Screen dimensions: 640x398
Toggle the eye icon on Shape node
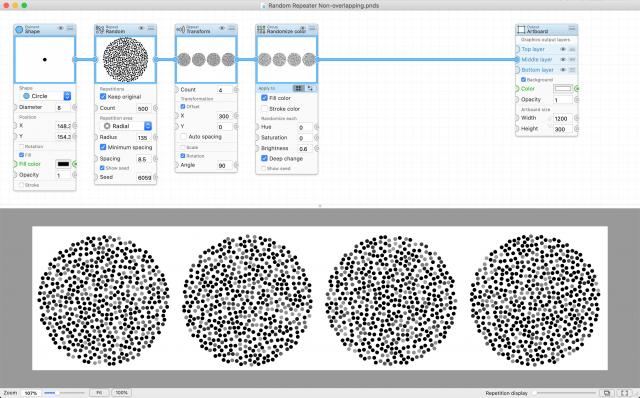tap(61, 28)
